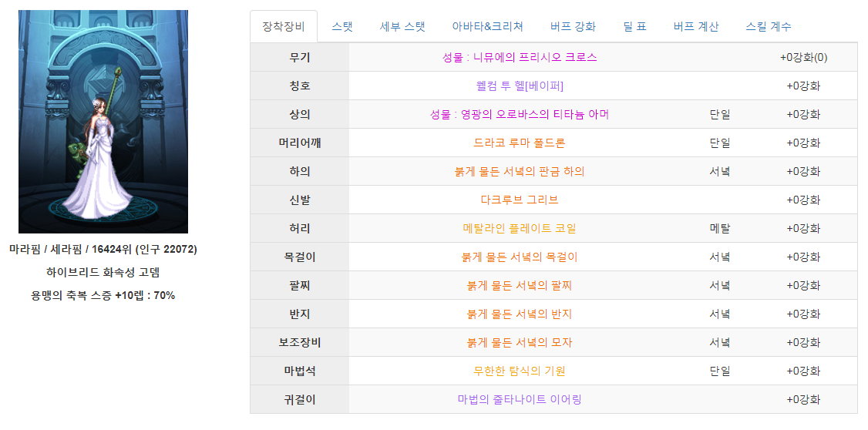The width and height of the screenshot is (868, 430).
Task: Click 붉게 물든 서녘의 모자
Action: pos(520,343)
